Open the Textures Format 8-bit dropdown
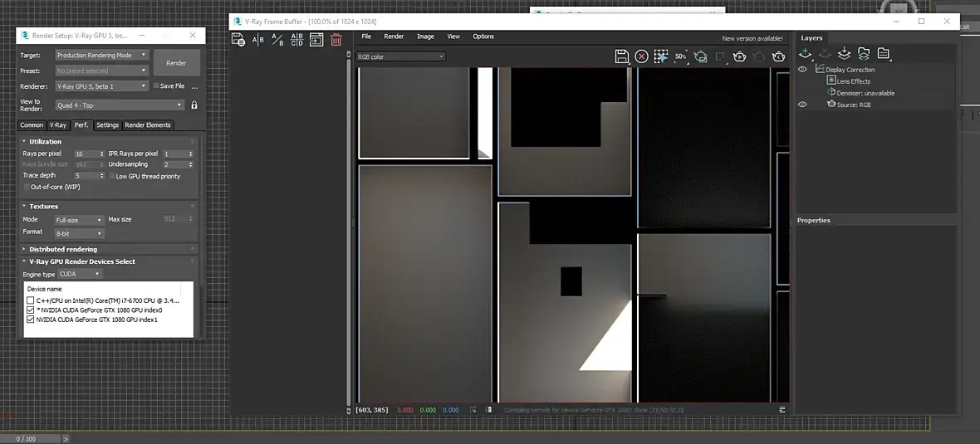980x444 pixels. tap(79, 233)
